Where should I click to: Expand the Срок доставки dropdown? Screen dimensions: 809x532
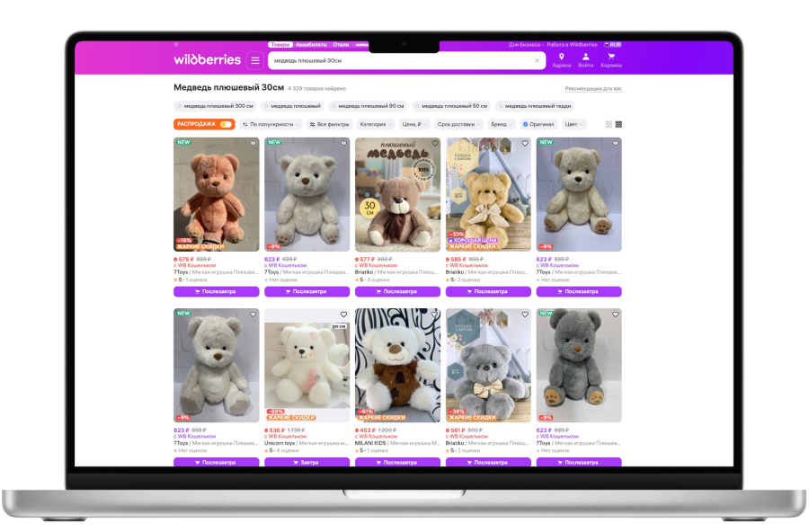458,124
